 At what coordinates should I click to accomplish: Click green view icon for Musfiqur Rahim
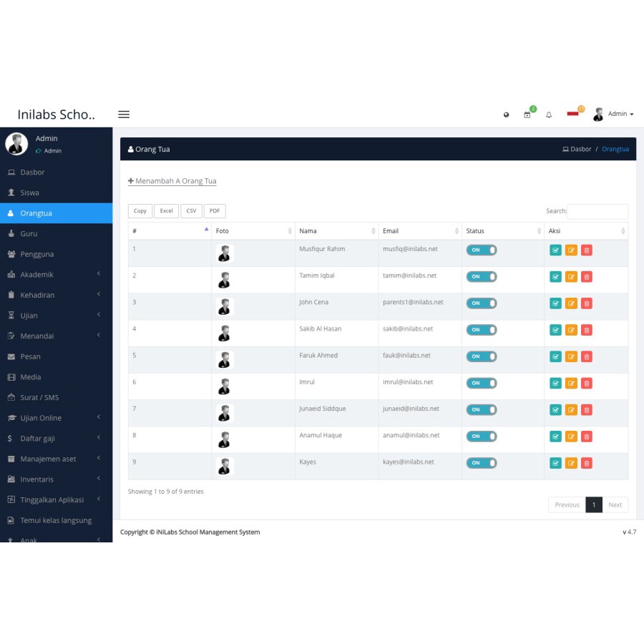pyautogui.click(x=555, y=250)
